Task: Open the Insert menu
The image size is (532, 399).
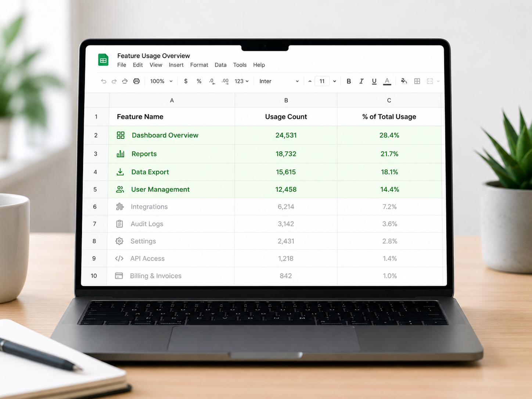Action: coord(176,65)
